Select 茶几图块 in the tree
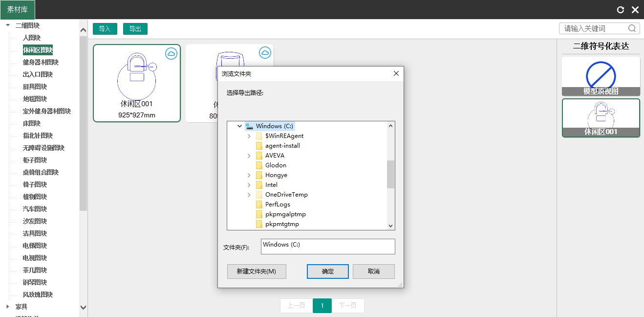The image size is (644, 317). [x=35, y=270]
